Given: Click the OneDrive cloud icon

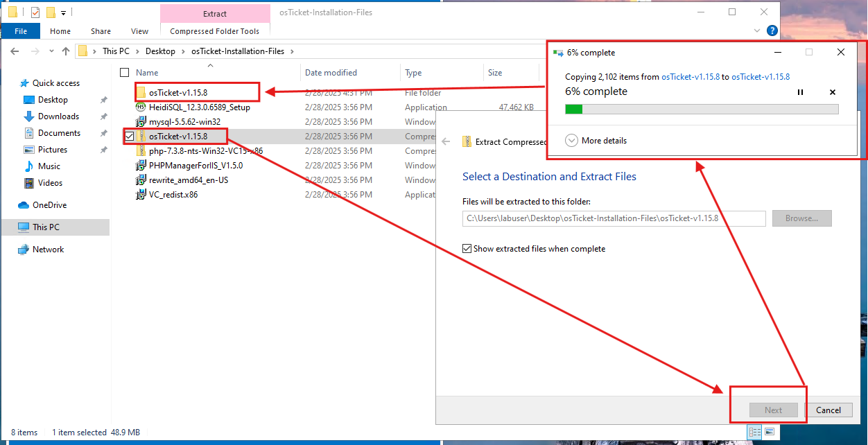Looking at the screenshot, I should click(x=24, y=205).
